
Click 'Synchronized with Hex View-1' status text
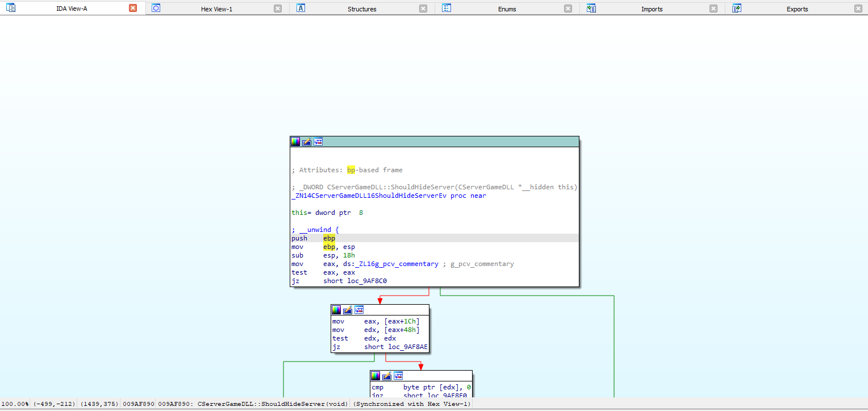(412, 404)
